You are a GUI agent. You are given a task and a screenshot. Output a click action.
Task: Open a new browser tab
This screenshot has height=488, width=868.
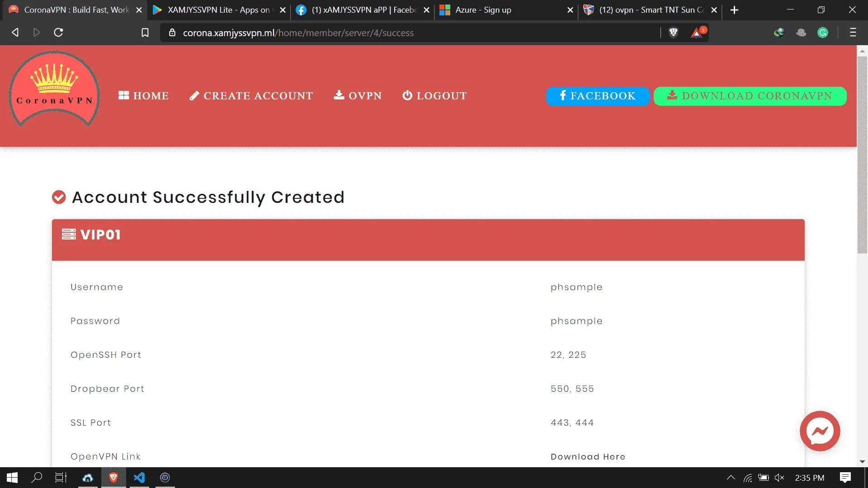734,10
